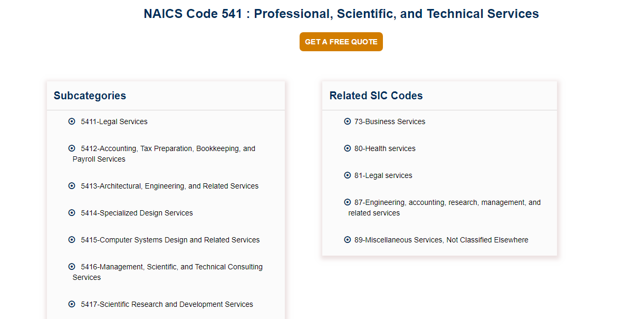Select the bullet icon before 89-Miscellaneous Services

click(x=348, y=240)
